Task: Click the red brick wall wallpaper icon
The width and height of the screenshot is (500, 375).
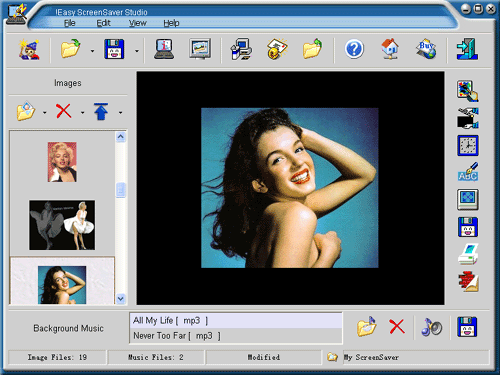Action: [x=468, y=281]
